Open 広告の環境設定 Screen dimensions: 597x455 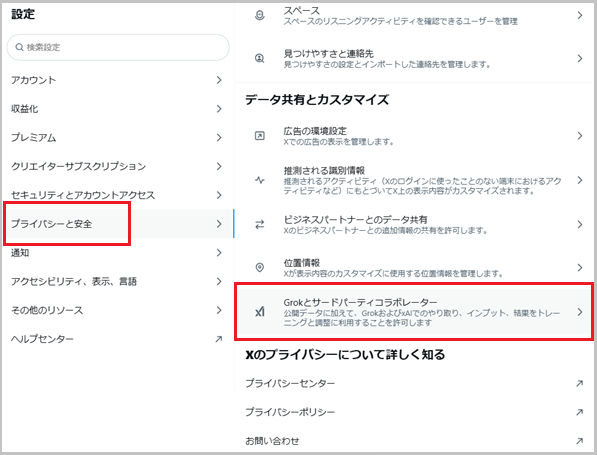(x=415, y=136)
